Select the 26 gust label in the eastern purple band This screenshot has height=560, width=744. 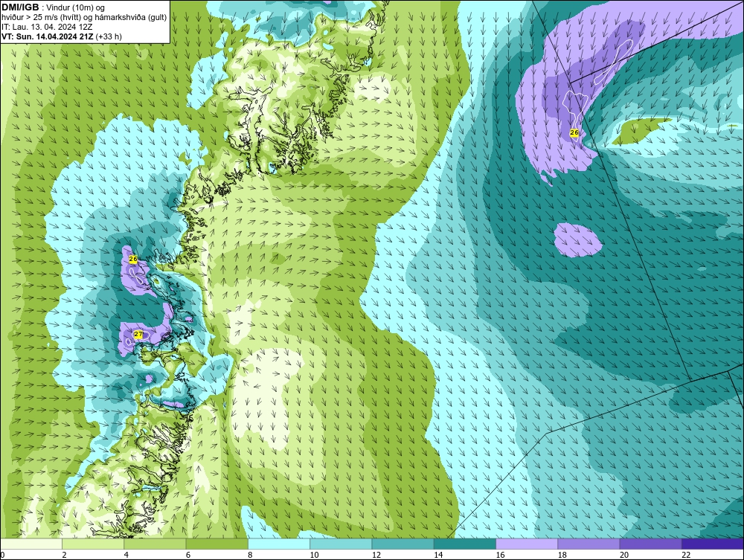(x=574, y=133)
